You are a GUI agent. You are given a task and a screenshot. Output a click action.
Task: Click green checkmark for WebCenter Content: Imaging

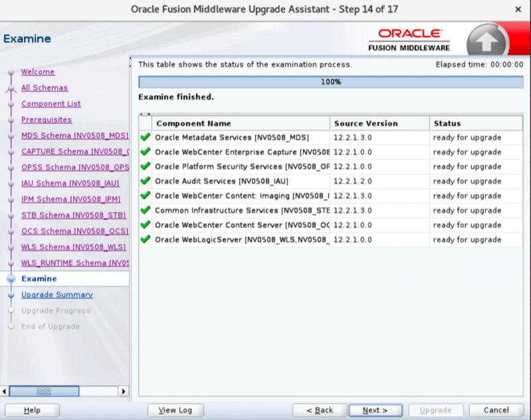click(145, 196)
